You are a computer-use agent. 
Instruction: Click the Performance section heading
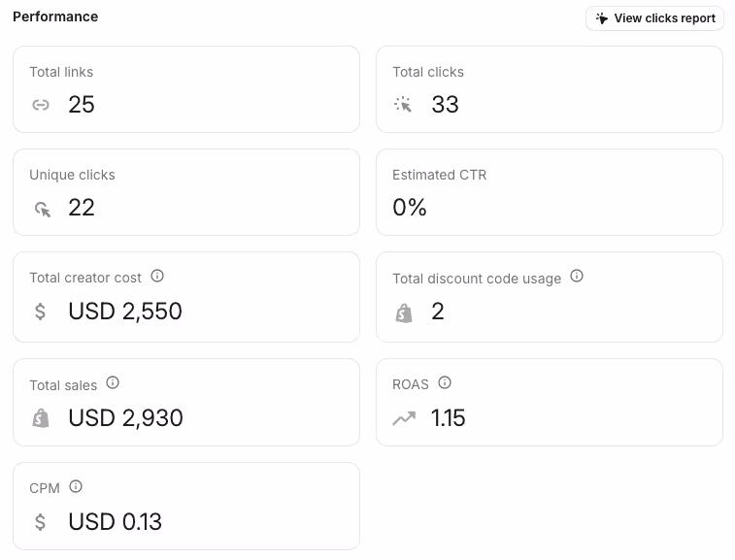pyautogui.click(x=55, y=16)
